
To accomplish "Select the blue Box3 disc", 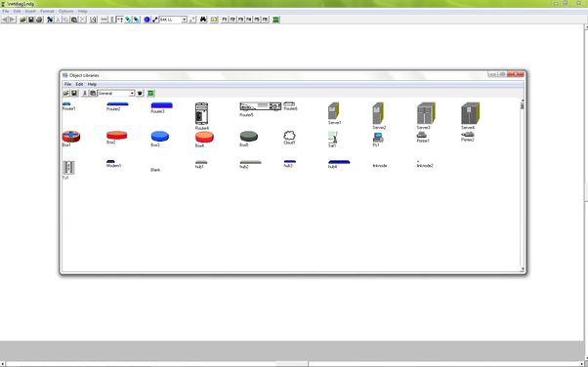I will tap(160, 136).
